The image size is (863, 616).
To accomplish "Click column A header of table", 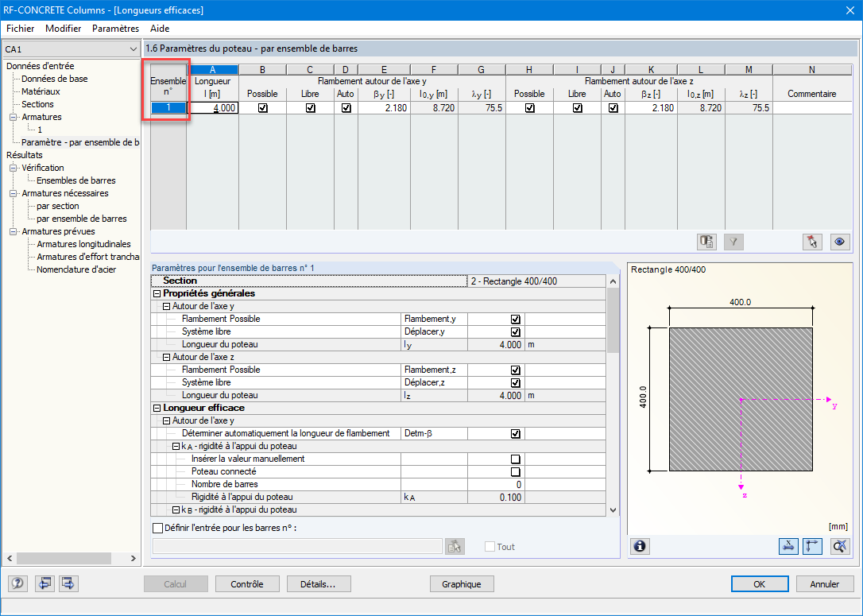I will pos(212,70).
